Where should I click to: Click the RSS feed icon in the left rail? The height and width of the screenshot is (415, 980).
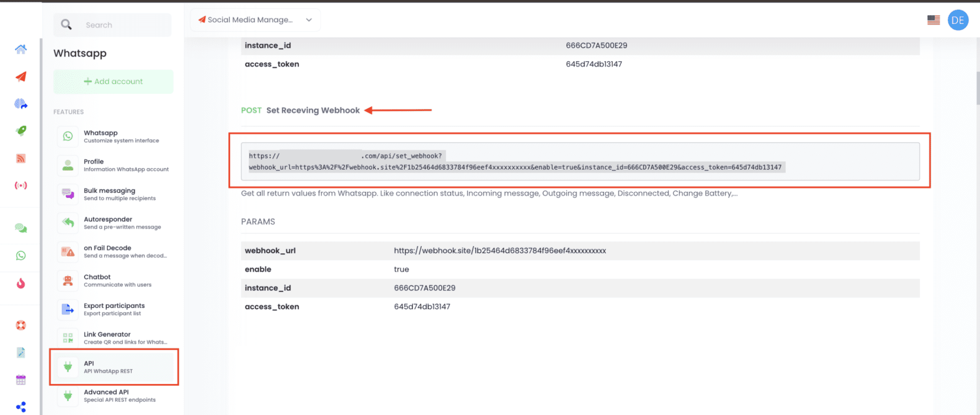[21, 159]
